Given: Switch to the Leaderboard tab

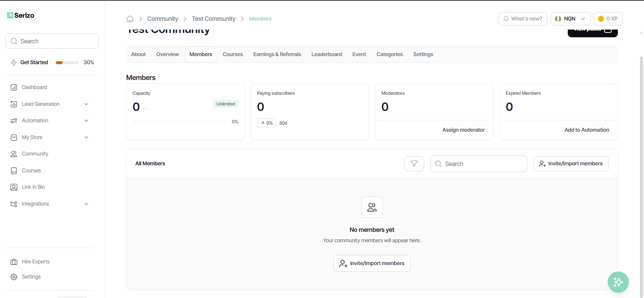Looking at the screenshot, I should (327, 54).
